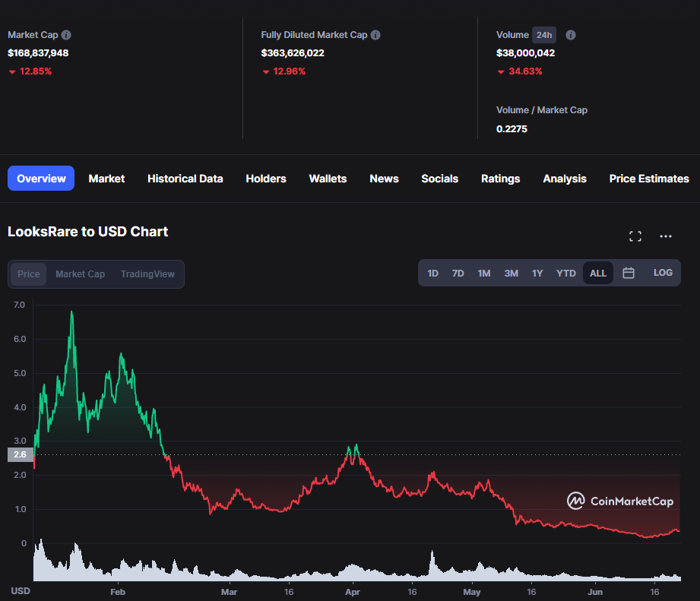Select the YTD time range
Image resolution: width=700 pixels, height=601 pixels.
pos(565,273)
